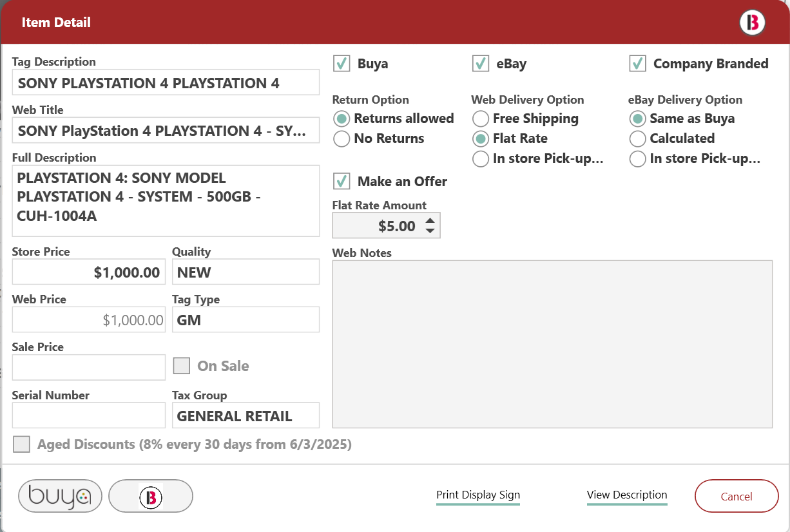Check the Aged Discounts checkbox
The width and height of the screenshot is (790, 532).
22,444
